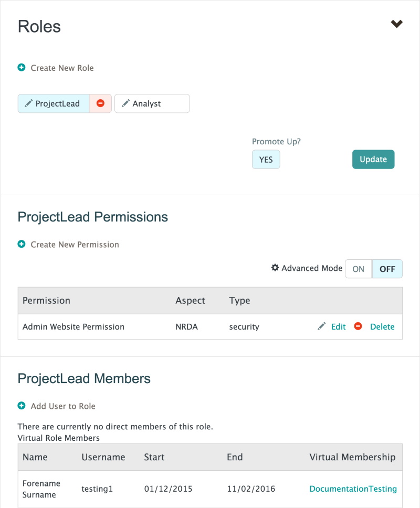
Task: Click the red Delete icon on the permission row
Action: point(358,326)
